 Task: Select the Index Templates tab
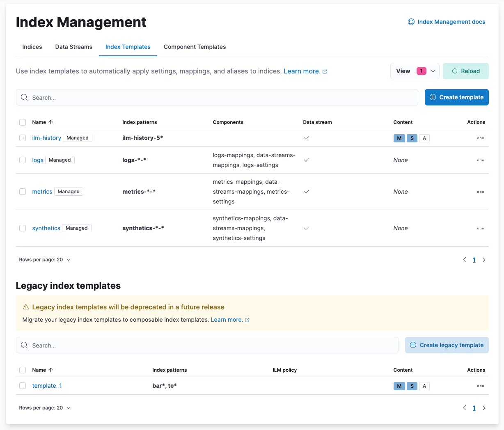click(x=128, y=47)
